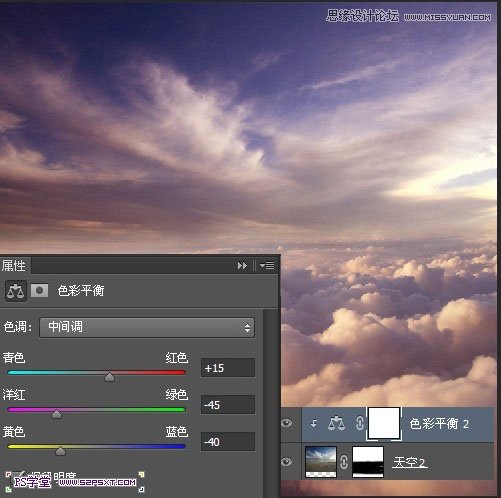Click the magenta-green slider handle
This screenshot has width=501, height=498.
coord(57,414)
